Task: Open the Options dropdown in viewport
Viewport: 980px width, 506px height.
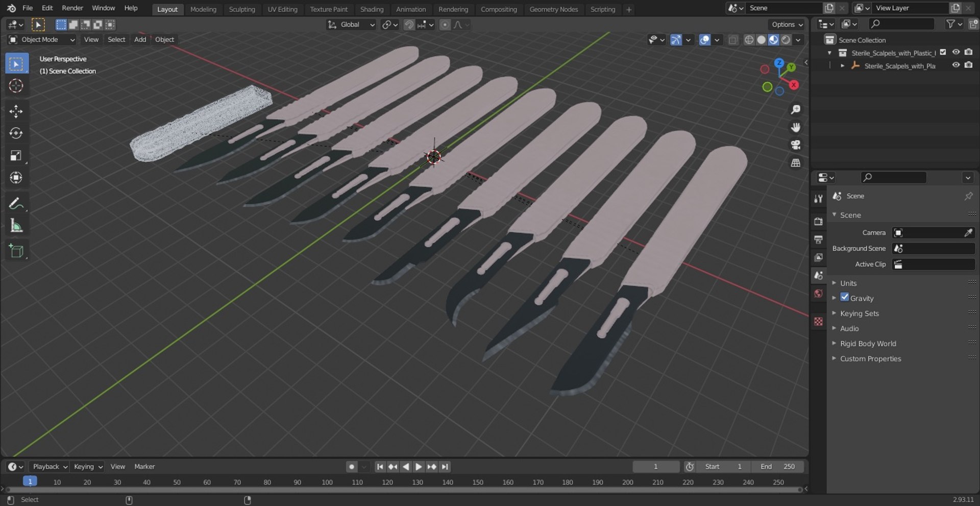Action: 787,25
